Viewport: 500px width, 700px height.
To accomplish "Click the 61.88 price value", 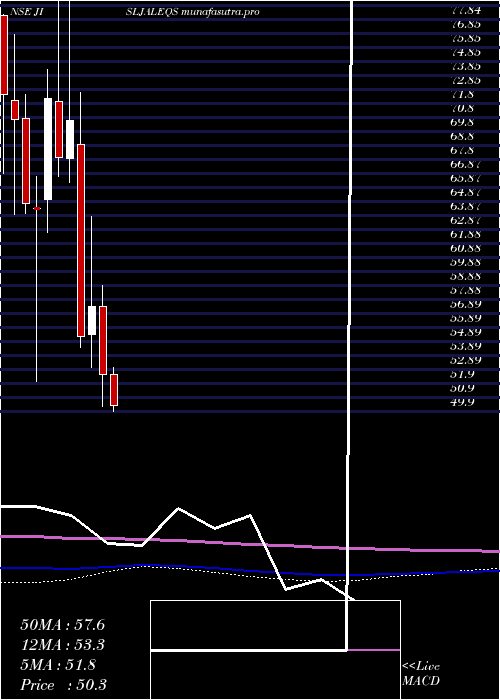I will click(x=465, y=234).
